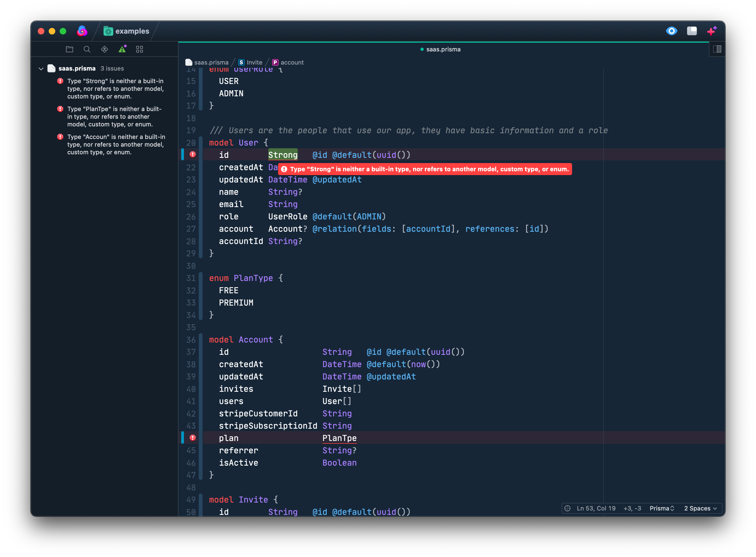Click the examples project title button
This screenshot has width=756, height=557.
point(126,31)
